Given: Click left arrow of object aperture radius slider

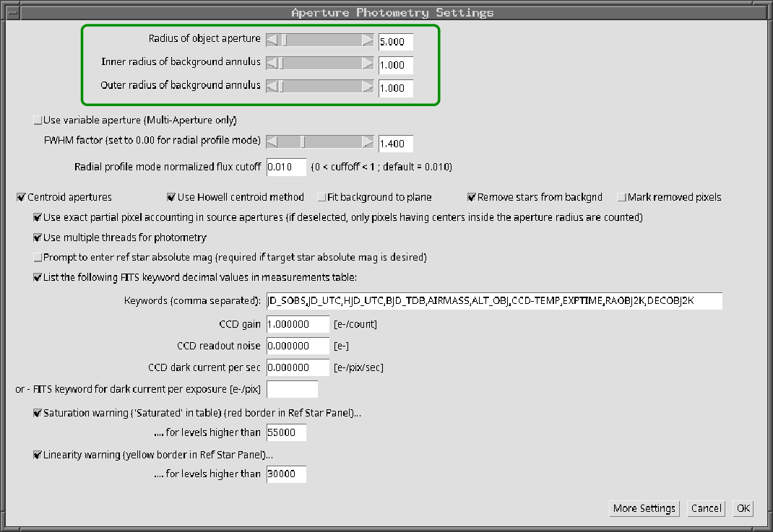Looking at the screenshot, I should [x=272, y=40].
